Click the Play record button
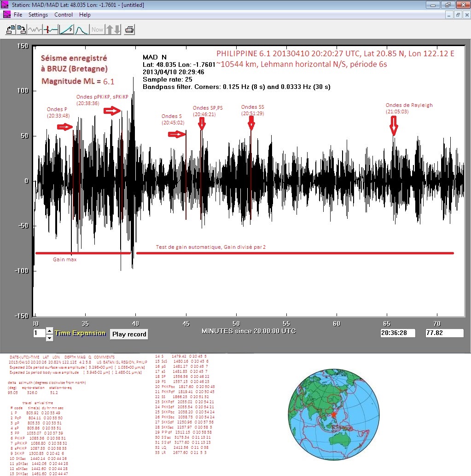 (x=129, y=334)
